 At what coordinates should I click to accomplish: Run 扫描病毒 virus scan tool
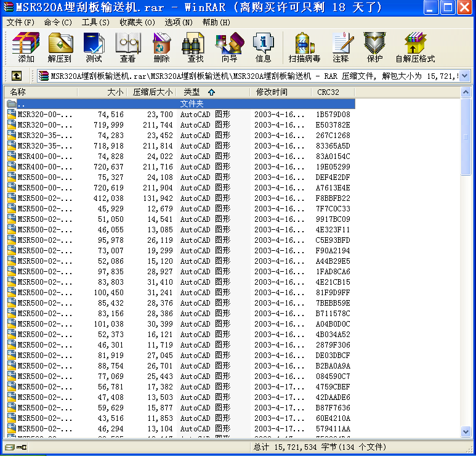(x=304, y=48)
